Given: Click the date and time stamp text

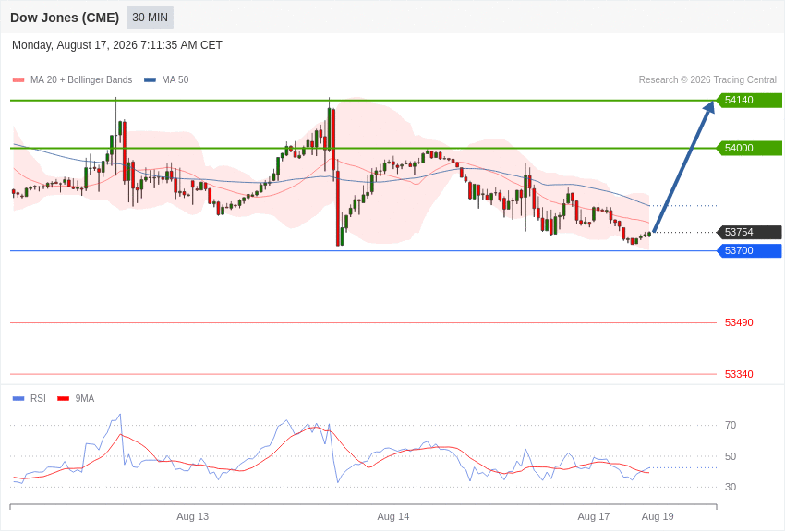Looking at the screenshot, I should pyautogui.click(x=117, y=45).
